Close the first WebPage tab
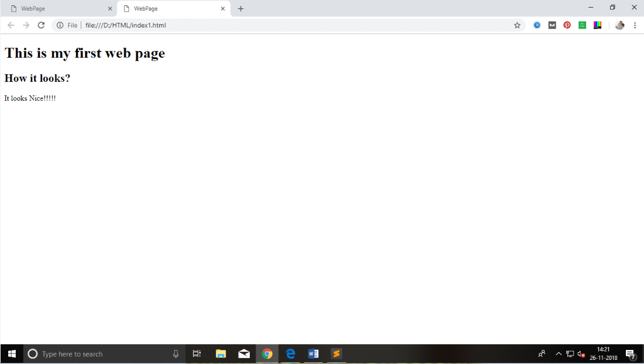 [109, 9]
